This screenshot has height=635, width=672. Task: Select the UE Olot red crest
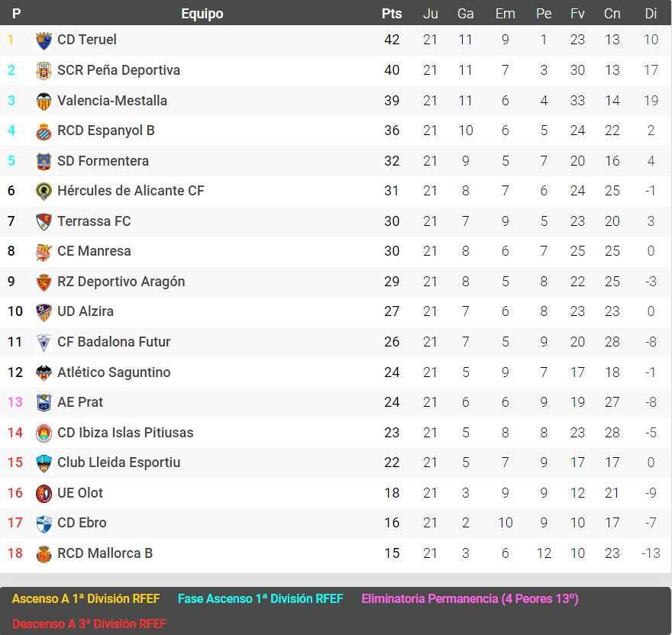click(44, 493)
